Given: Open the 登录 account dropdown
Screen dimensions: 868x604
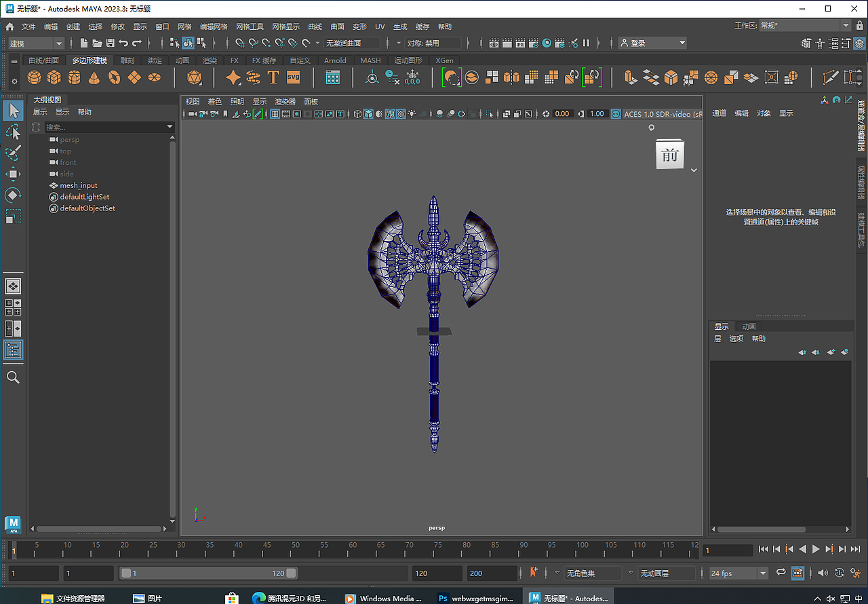Looking at the screenshot, I should (x=652, y=43).
